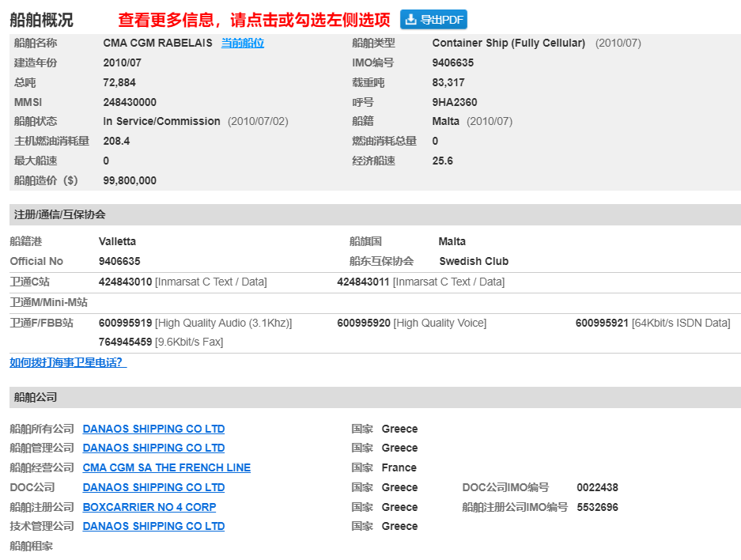
Task: Open DANAOS SHIPPING link in DOC公司 row
Action: point(153,487)
